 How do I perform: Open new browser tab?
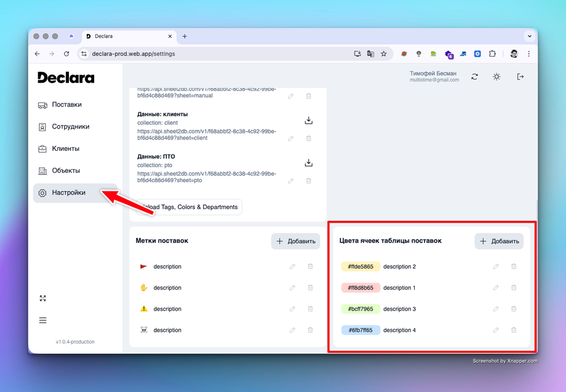tap(185, 36)
